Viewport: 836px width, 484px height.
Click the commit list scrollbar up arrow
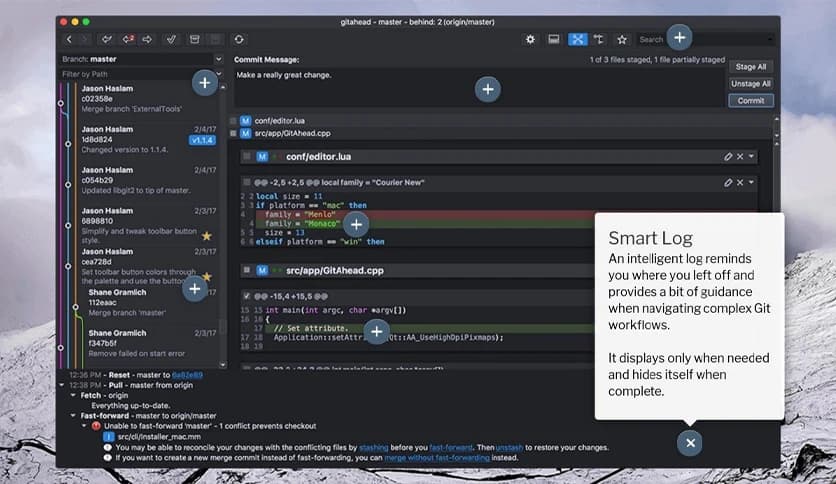[x=223, y=86]
